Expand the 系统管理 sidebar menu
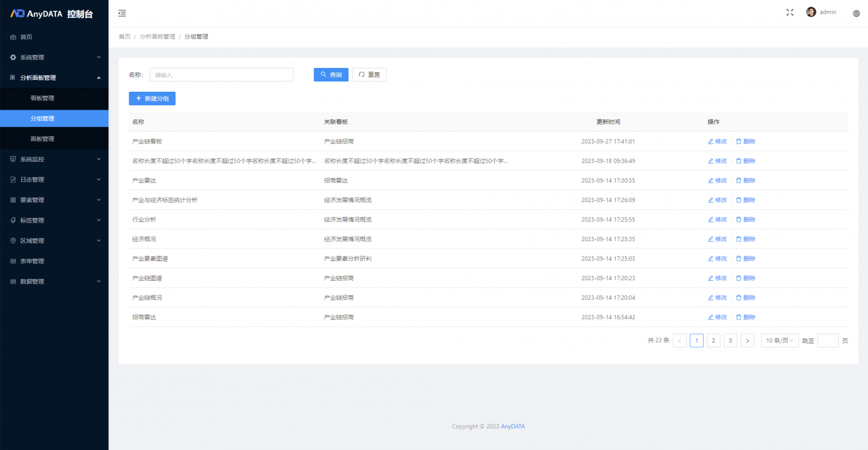The width and height of the screenshot is (868, 450). coord(54,58)
